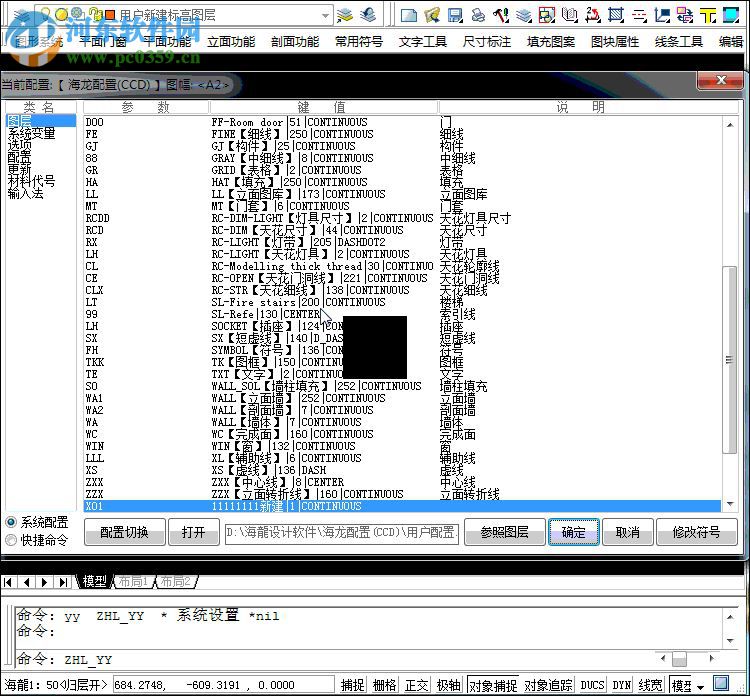
Task: Click the 参照图层 button
Action: point(505,532)
